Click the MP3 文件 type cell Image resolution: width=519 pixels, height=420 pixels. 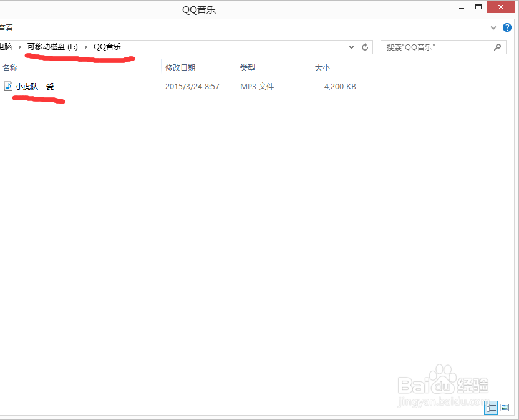pos(257,87)
